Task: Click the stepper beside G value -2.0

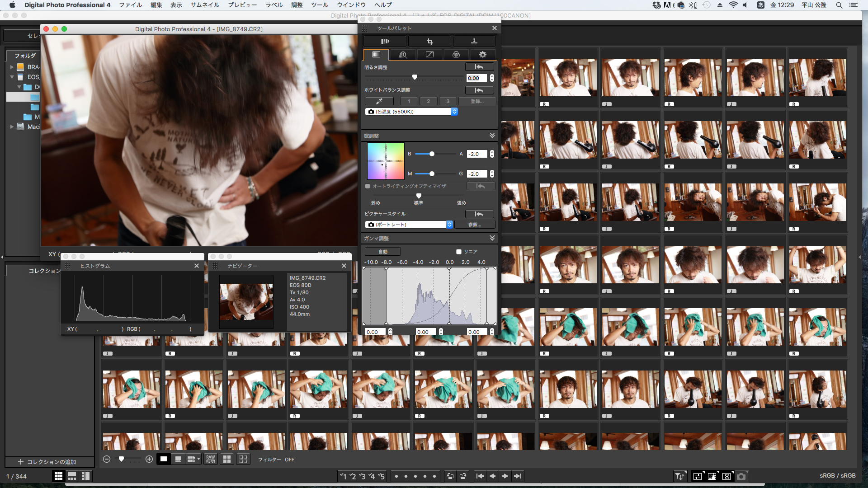Action: [492, 174]
